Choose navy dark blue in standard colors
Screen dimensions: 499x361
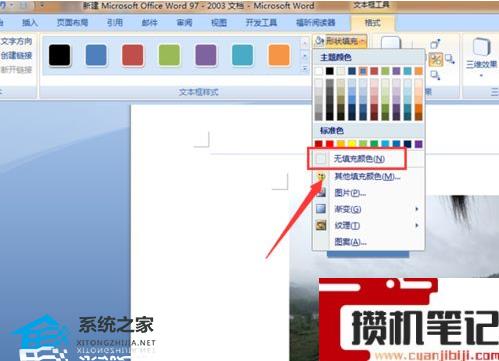[407, 144]
